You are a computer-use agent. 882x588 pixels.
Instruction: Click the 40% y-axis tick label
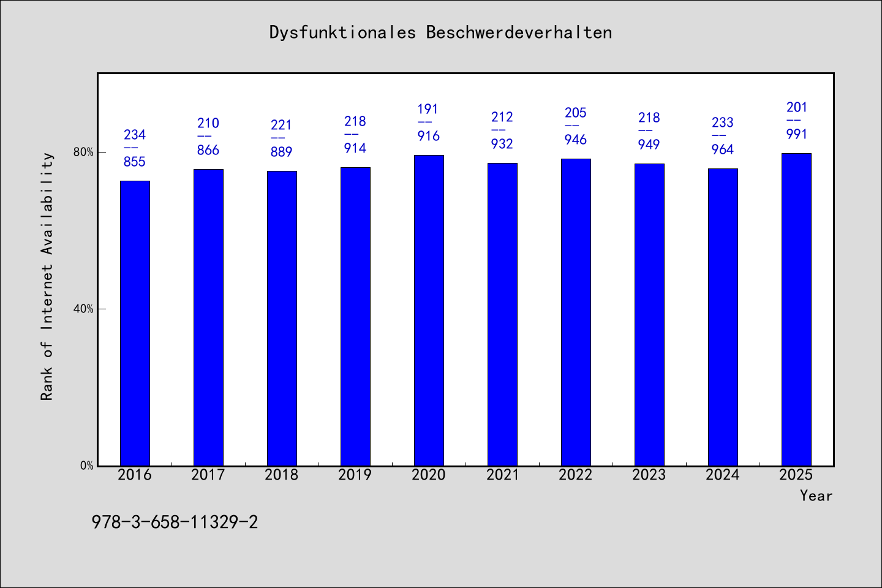(83, 309)
